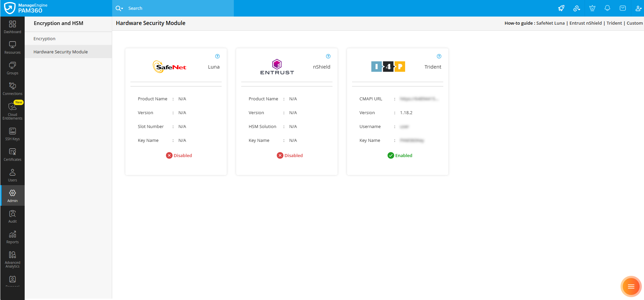Image resolution: width=644 pixels, height=300 pixels.
Task: Open SSH Keys section
Action: tap(13, 134)
